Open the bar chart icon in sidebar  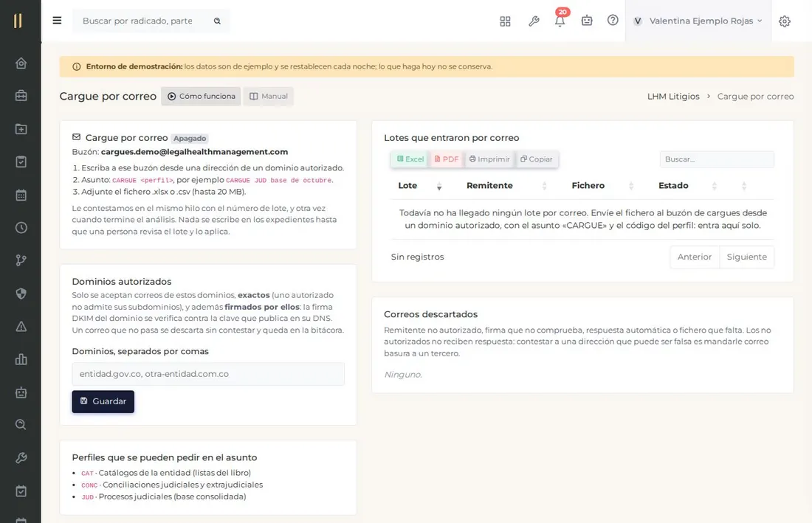pyautogui.click(x=21, y=359)
